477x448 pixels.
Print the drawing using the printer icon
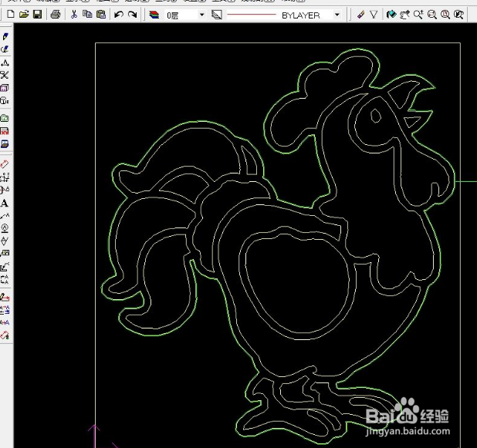56,15
